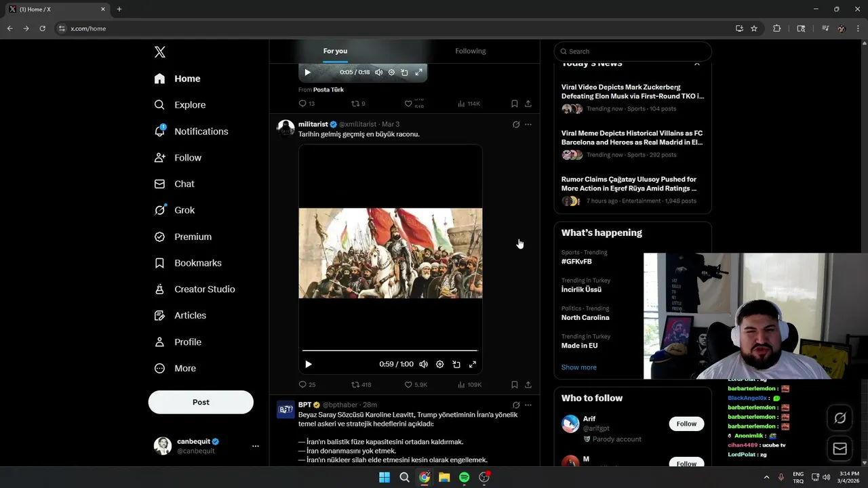Bookmark the Posta Türk post
Image resolution: width=868 pixels, height=488 pixels.
[x=514, y=104]
